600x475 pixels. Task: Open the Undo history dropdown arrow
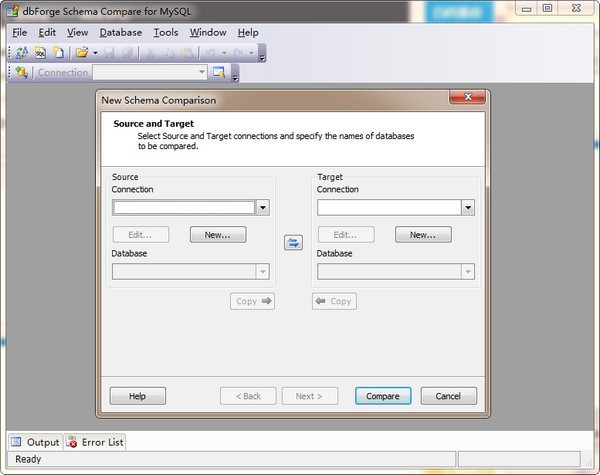[x=224, y=53]
